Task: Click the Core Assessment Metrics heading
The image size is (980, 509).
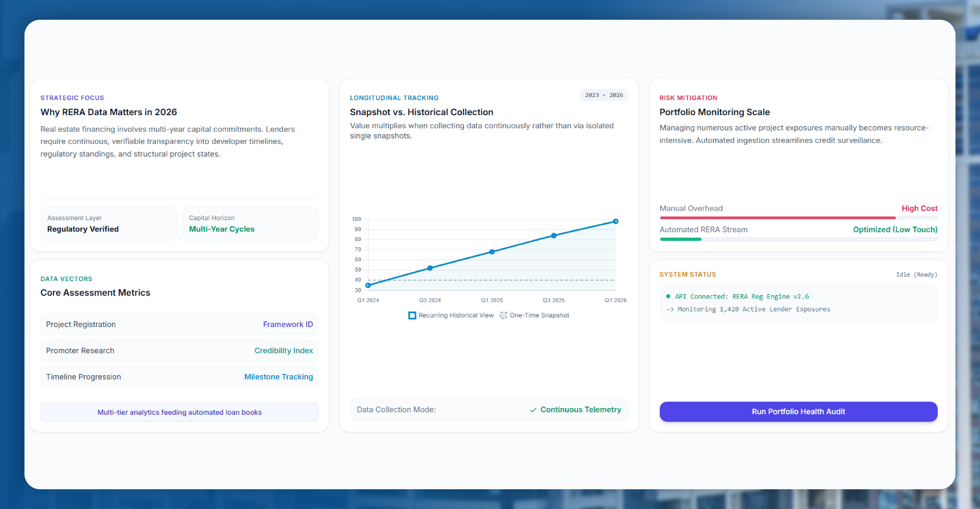Action: [x=95, y=293]
